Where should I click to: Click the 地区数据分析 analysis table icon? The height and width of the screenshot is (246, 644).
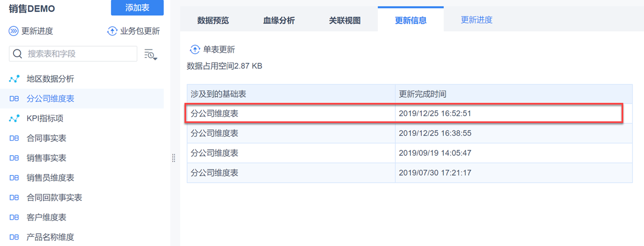pos(14,79)
